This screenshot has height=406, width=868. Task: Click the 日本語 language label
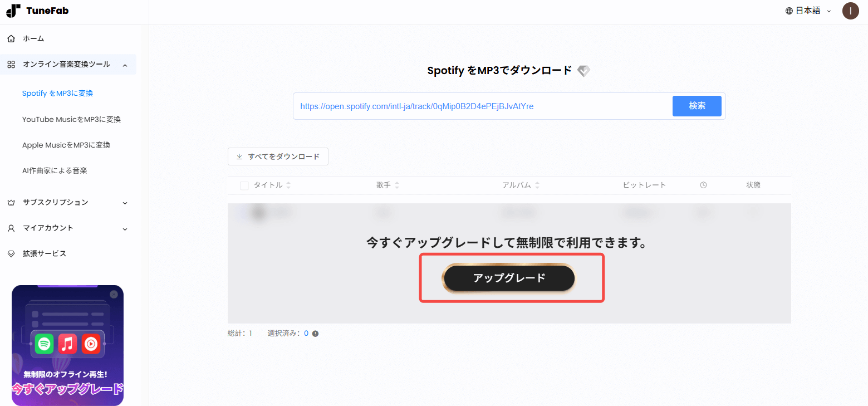point(808,11)
